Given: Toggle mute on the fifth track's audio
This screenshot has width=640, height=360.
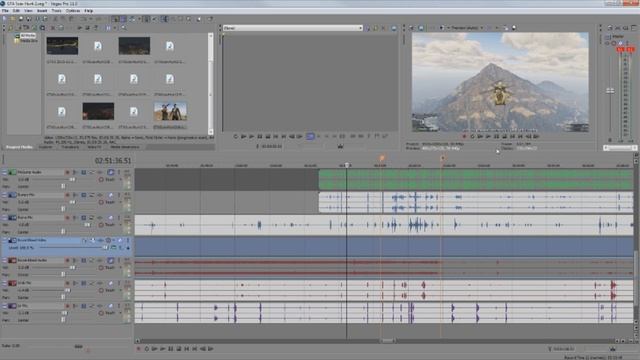Looking at the screenshot, I should [x=111, y=260].
